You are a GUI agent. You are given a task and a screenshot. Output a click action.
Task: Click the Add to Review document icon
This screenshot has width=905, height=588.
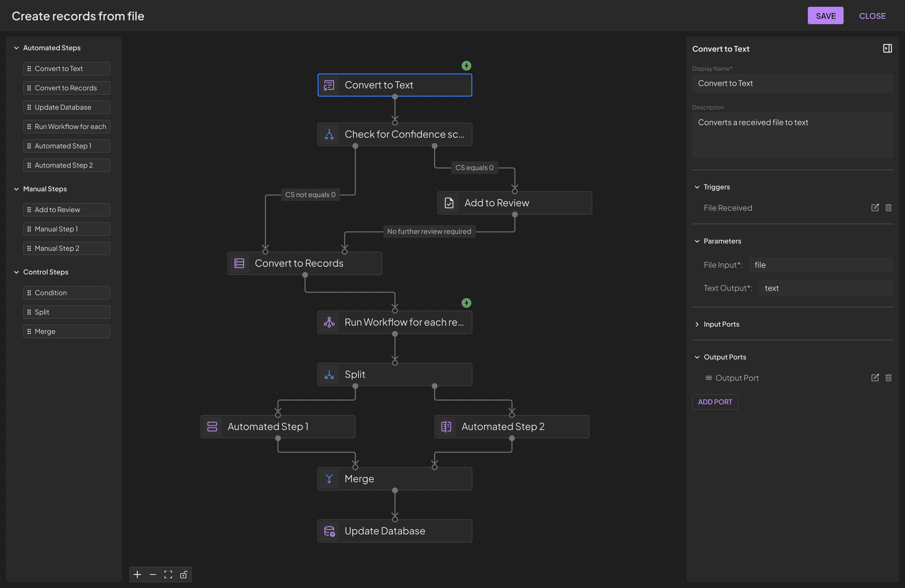point(449,203)
